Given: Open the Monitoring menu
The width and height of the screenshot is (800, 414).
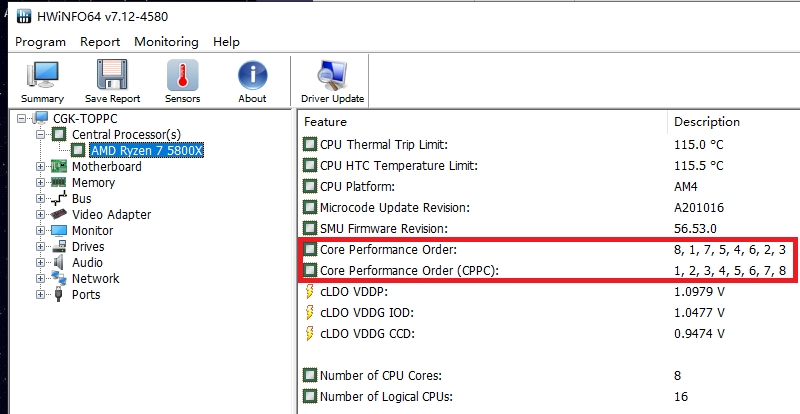Looking at the screenshot, I should pyautogui.click(x=166, y=42).
